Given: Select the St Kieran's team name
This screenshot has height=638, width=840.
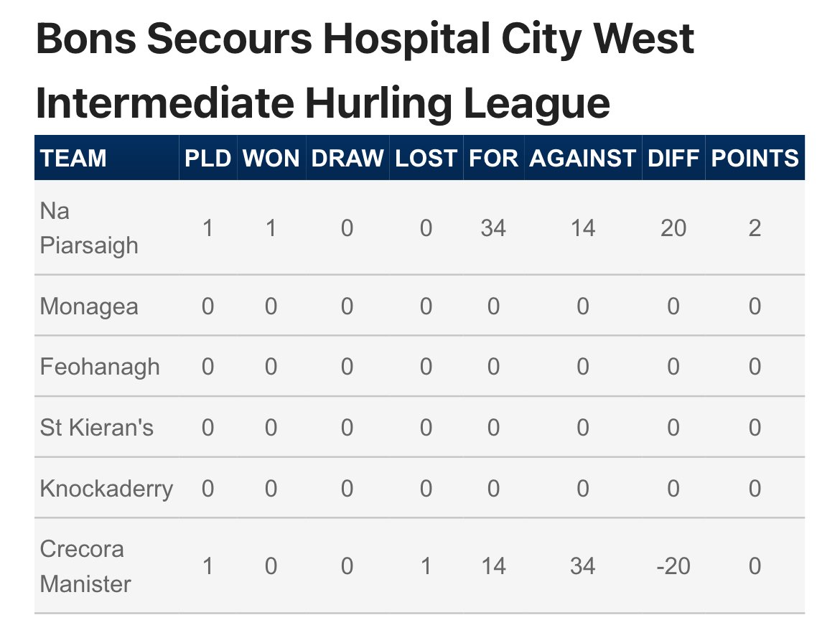Looking at the screenshot, I should coord(96,428).
